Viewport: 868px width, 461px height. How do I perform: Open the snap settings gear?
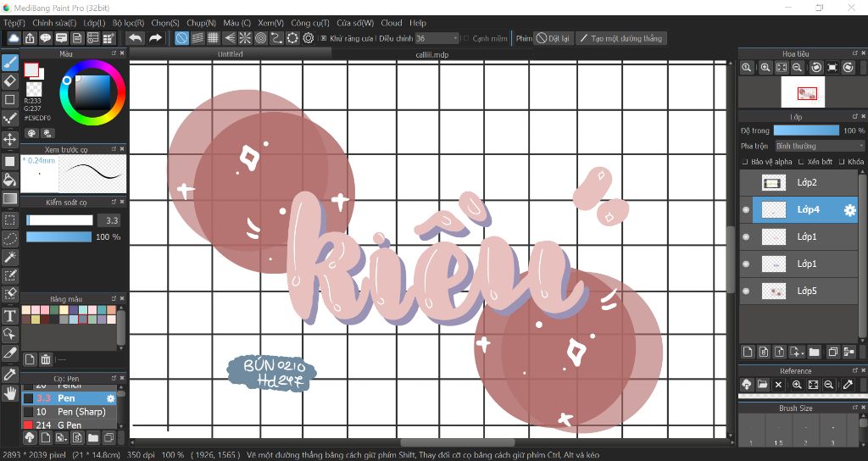(309, 38)
